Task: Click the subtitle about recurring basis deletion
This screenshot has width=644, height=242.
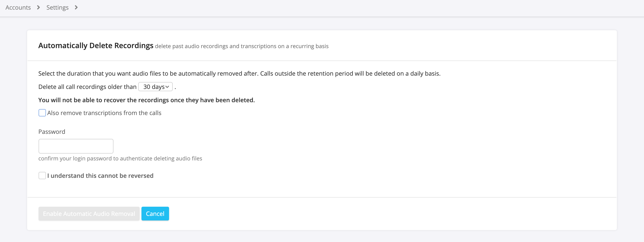Action: (242, 46)
